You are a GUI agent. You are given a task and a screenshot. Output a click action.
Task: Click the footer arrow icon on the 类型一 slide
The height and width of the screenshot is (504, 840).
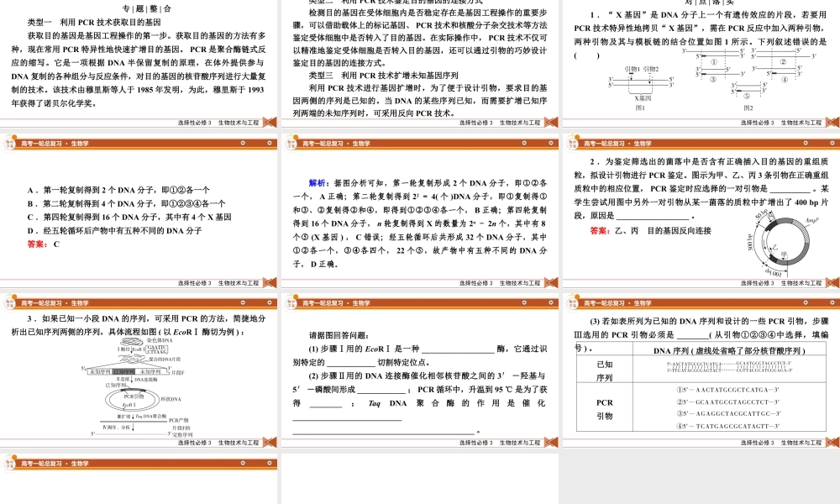(x=270, y=123)
